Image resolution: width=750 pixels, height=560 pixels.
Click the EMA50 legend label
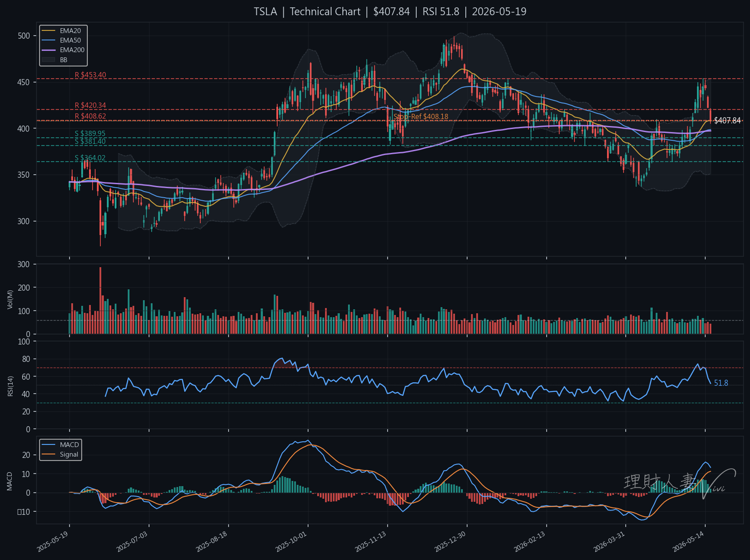(x=70, y=40)
